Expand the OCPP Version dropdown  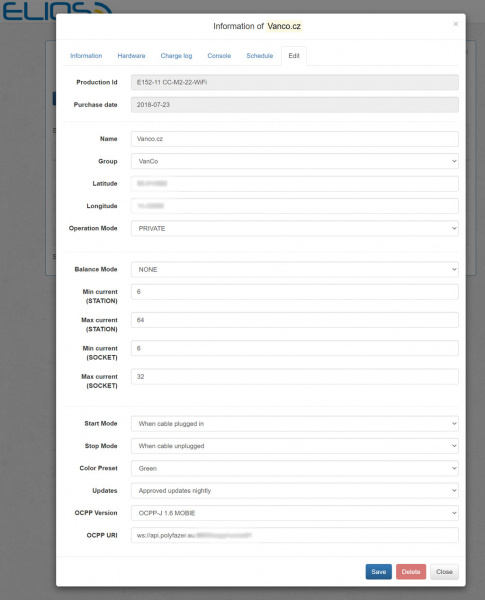pyautogui.click(x=295, y=513)
